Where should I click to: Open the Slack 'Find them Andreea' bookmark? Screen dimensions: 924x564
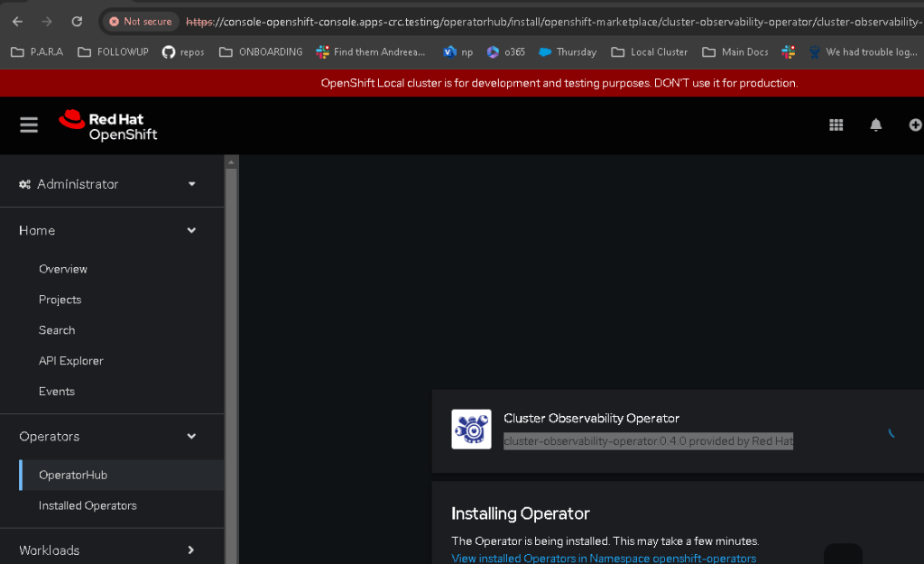point(371,51)
